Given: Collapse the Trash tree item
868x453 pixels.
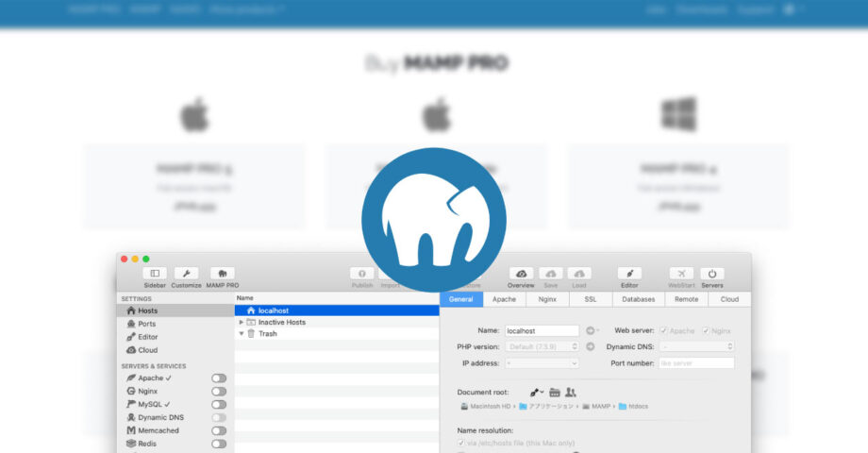Looking at the screenshot, I should [242, 334].
